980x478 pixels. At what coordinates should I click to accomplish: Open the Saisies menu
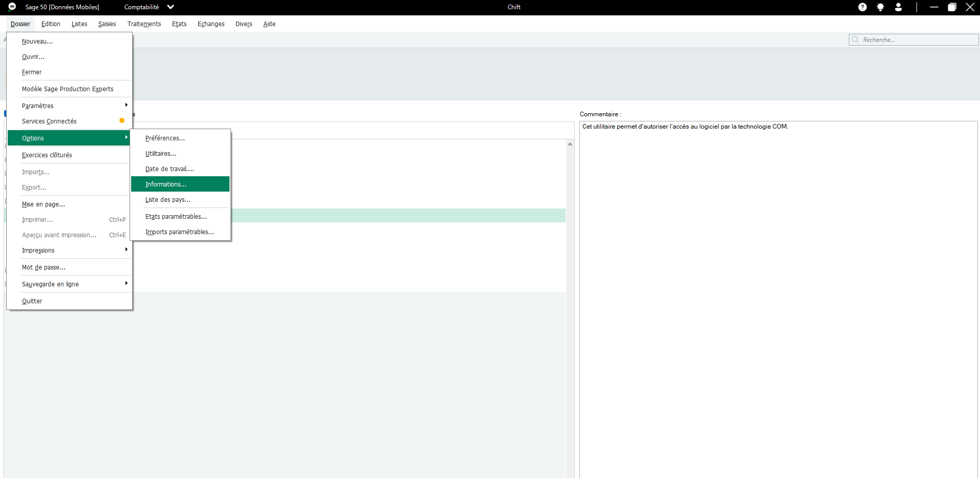[x=107, y=24]
